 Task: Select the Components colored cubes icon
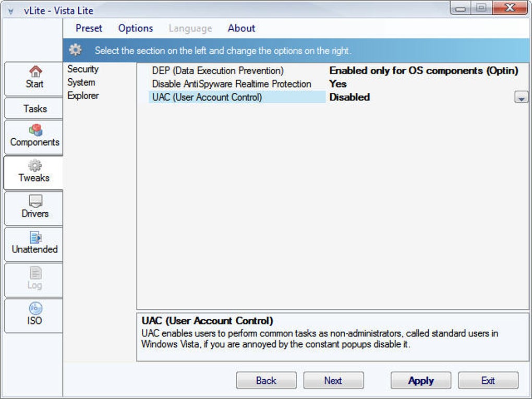(x=35, y=129)
